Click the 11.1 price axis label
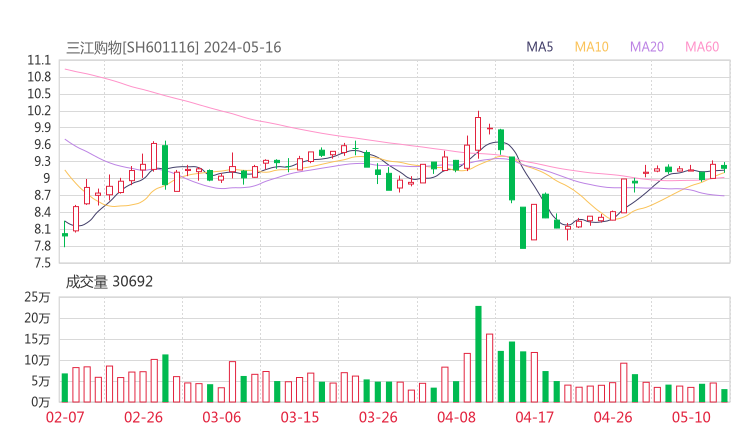This screenshot has width=740, height=440. point(39,61)
